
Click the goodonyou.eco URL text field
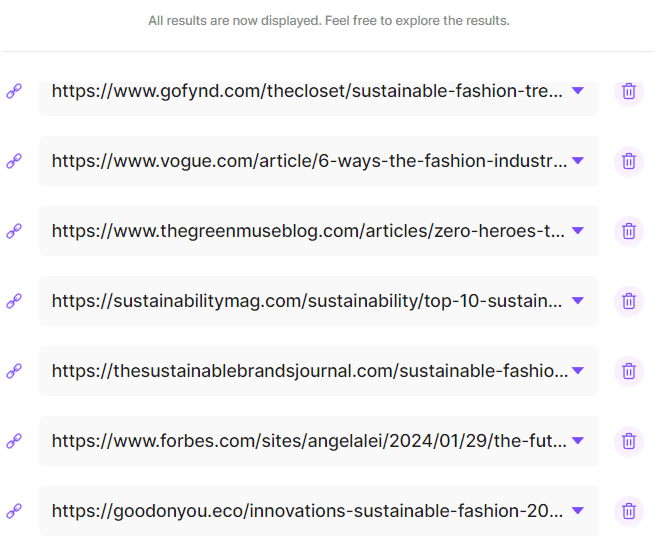(300, 511)
